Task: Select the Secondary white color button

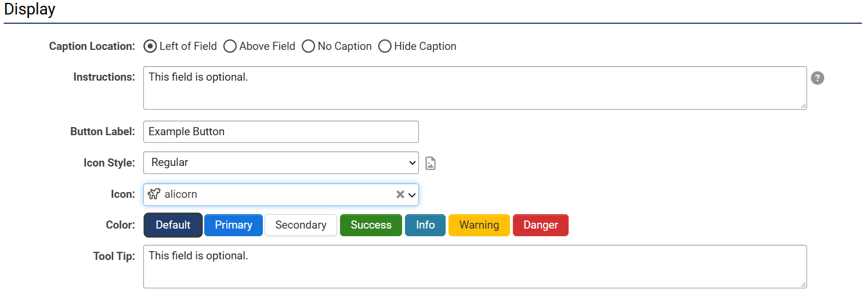Action: click(x=301, y=225)
